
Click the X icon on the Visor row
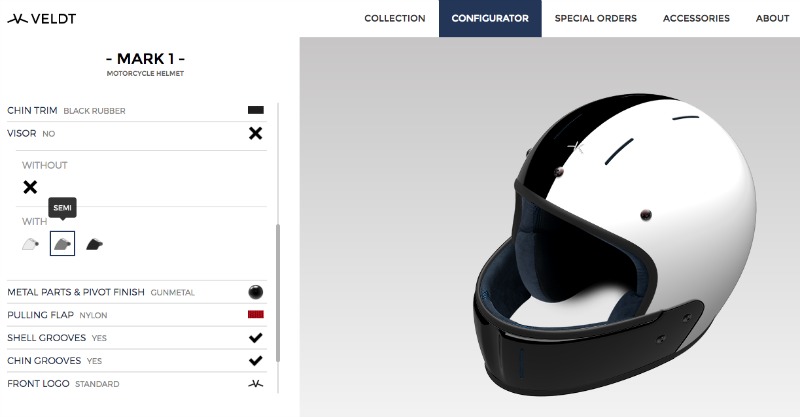pos(255,133)
